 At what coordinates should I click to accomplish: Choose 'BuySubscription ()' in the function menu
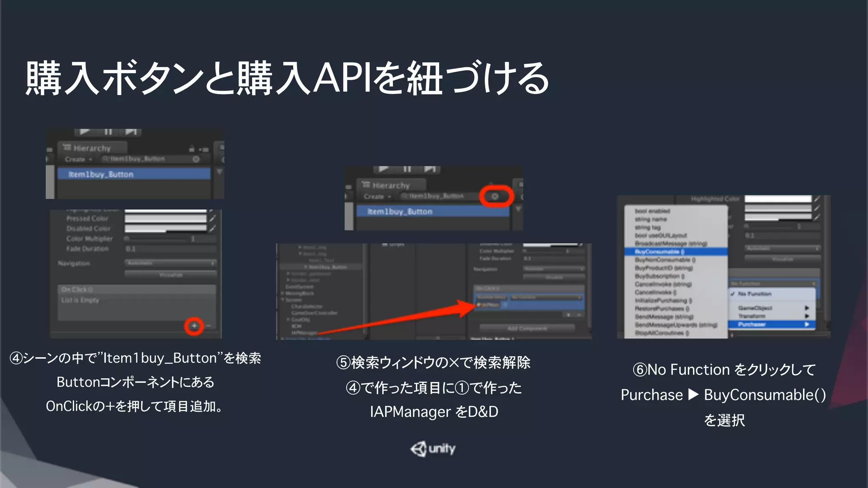coord(676,276)
